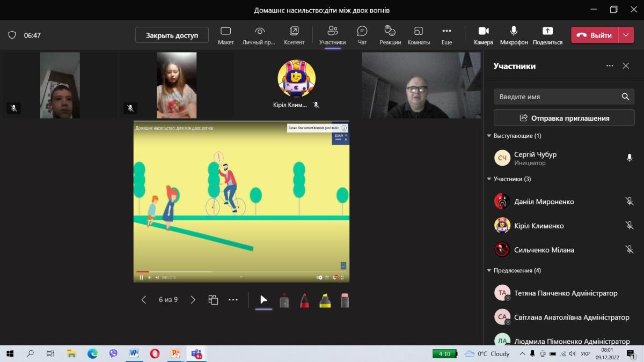Toggle video fullscreen icon

(342, 277)
